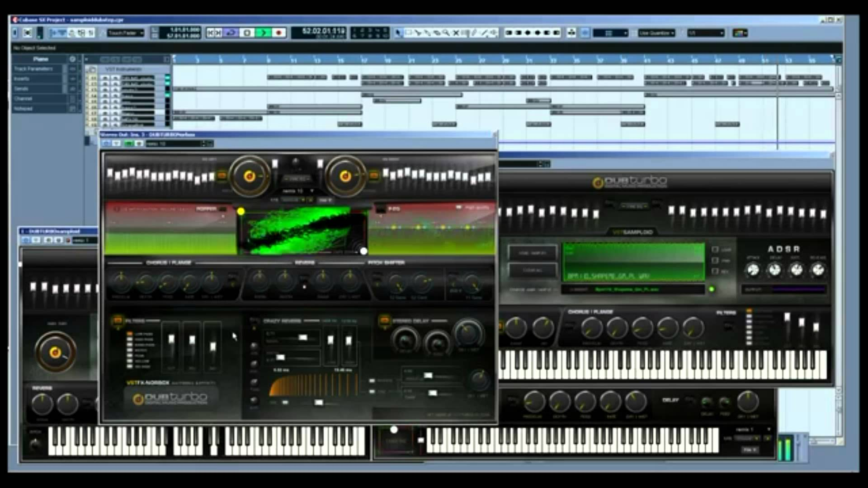
Task: Open the color palette selector
Action: click(x=740, y=33)
